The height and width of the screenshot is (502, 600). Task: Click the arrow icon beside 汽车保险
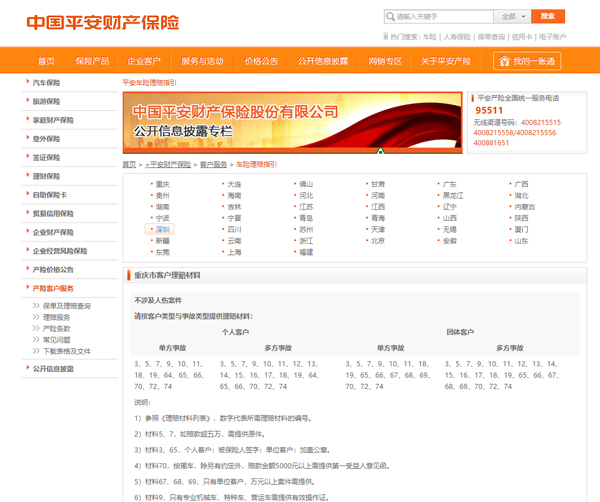click(x=26, y=83)
